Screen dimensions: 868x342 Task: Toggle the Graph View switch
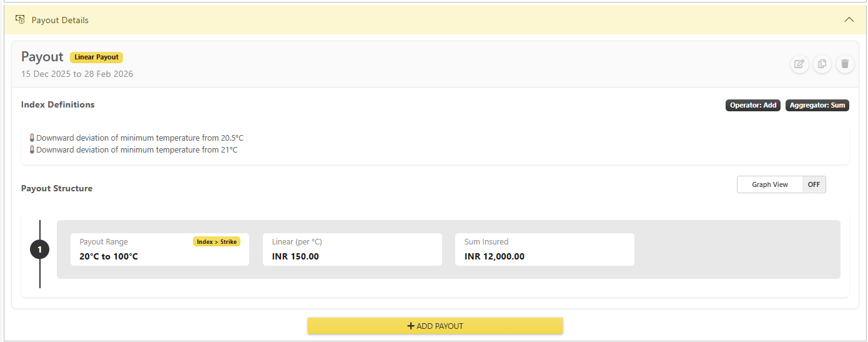tap(781, 184)
